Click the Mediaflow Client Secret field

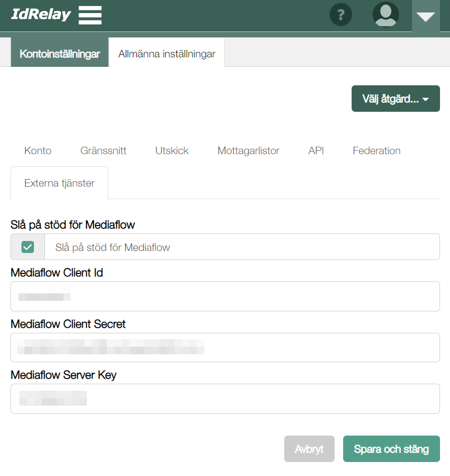pyautogui.click(x=225, y=348)
